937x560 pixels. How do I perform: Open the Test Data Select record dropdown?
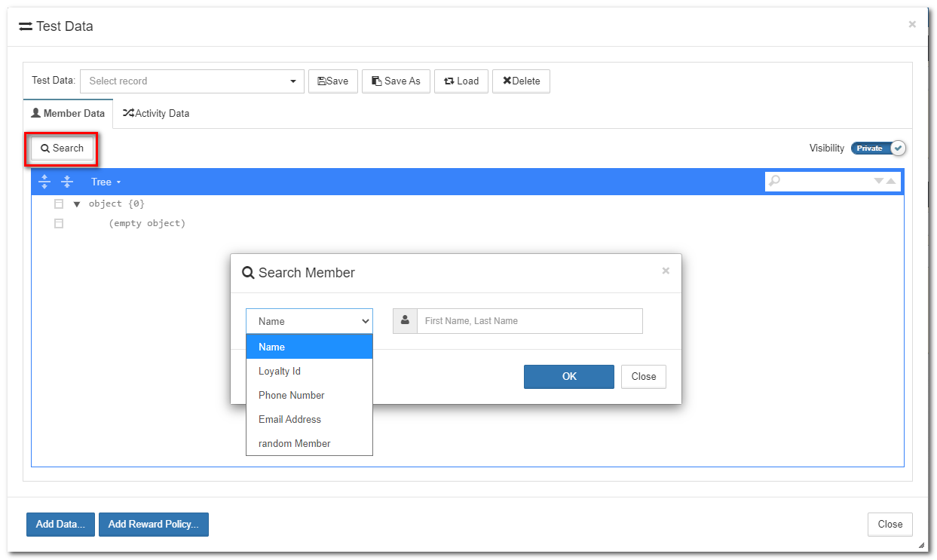(x=192, y=81)
